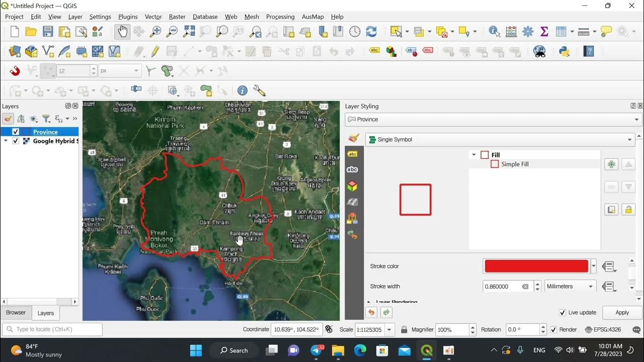Open a project with the folder icon
This screenshot has height=362, width=644.
coord(31,32)
